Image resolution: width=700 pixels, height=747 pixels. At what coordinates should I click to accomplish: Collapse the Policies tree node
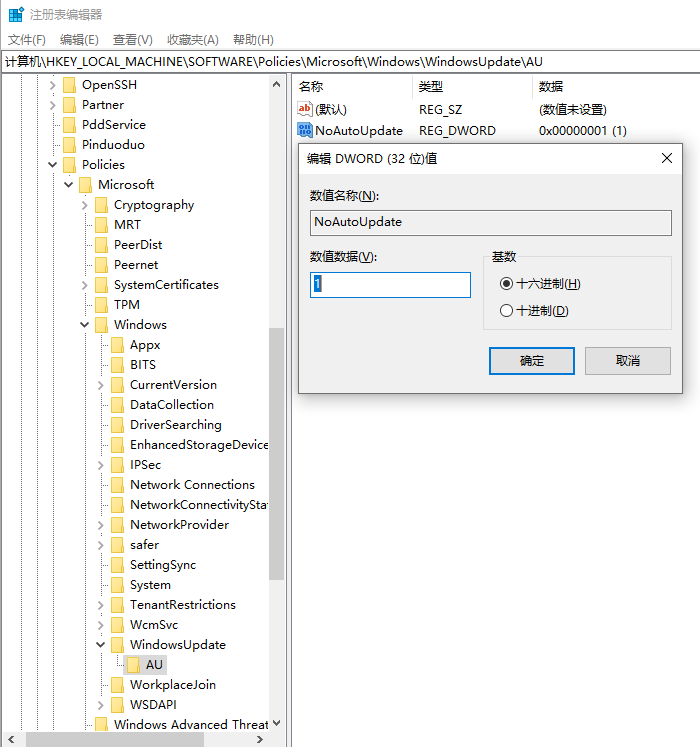(52, 165)
